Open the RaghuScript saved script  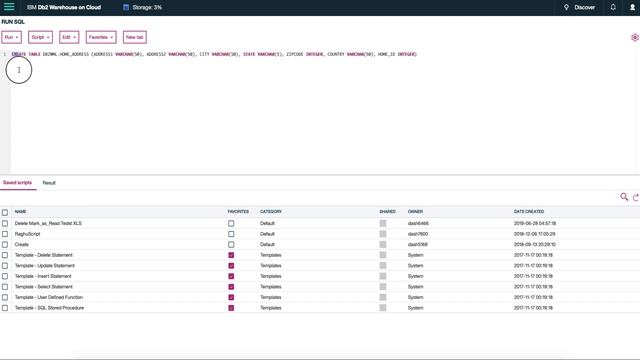pyautogui.click(x=27, y=234)
